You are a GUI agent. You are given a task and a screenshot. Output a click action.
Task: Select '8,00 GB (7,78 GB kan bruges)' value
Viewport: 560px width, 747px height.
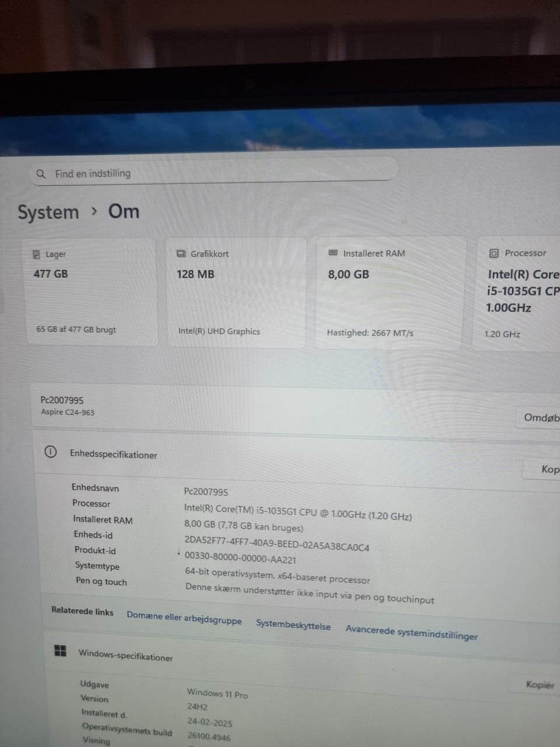244,526
